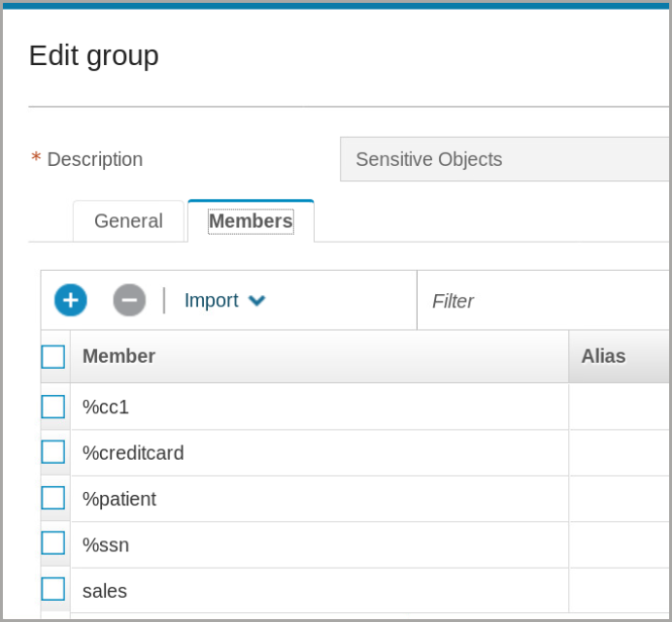Image resolution: width=672 pixels, height=622 pixels.
Task: Click the blue add member plus icon
Action: coord(71,300)
